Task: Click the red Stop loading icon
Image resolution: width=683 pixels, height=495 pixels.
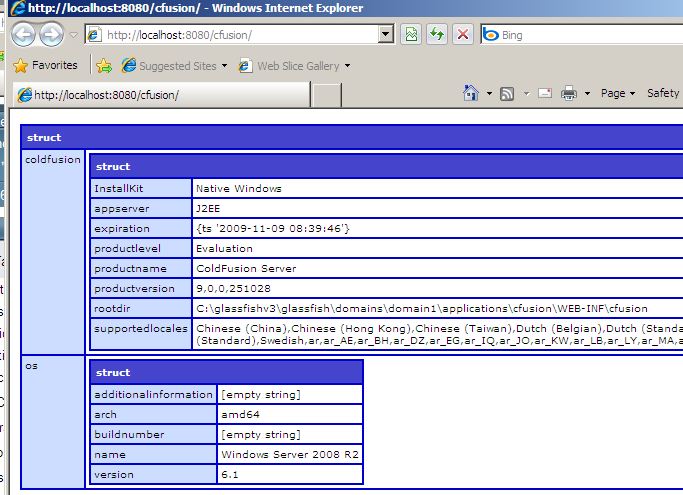Action: click(x=463, y=35)
